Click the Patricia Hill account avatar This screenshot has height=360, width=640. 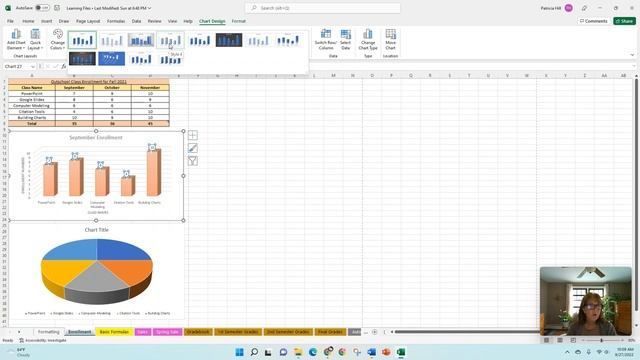[569, 8]
